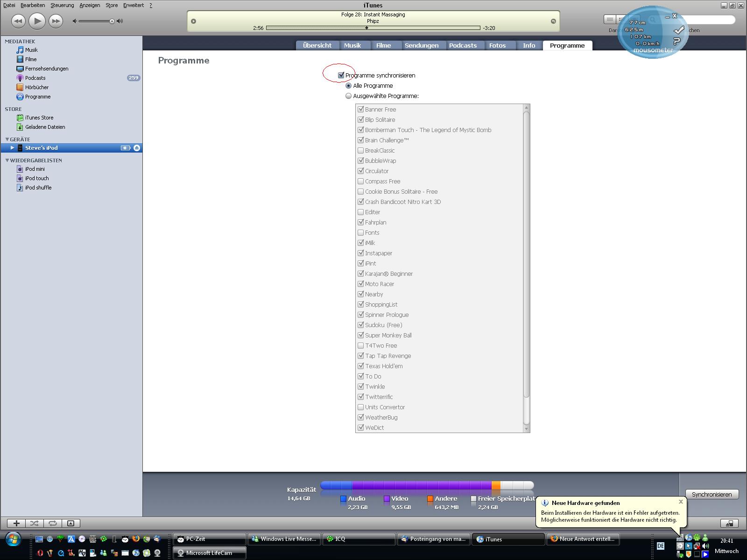Open Geladene Dateien in the sidebar
This screenshot has width=747, height=560.
(45, 127)
